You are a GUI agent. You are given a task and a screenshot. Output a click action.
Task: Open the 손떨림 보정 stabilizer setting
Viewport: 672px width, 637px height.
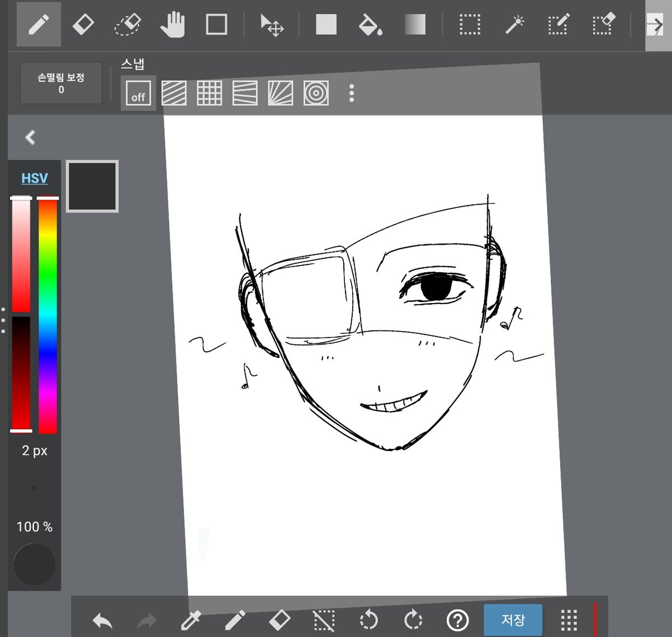(x=61, y=83)
